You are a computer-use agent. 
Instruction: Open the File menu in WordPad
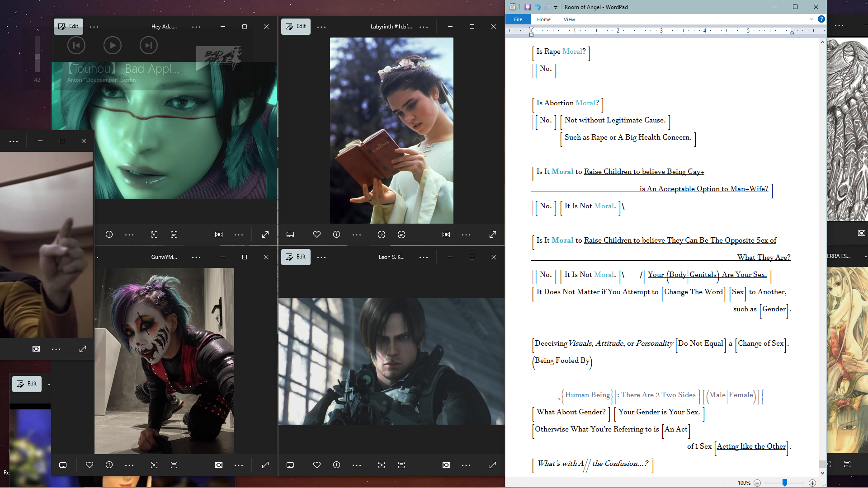click(518, 19)
